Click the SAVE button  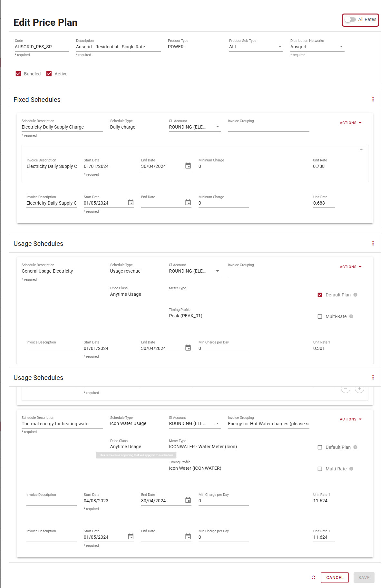[364, 577]
